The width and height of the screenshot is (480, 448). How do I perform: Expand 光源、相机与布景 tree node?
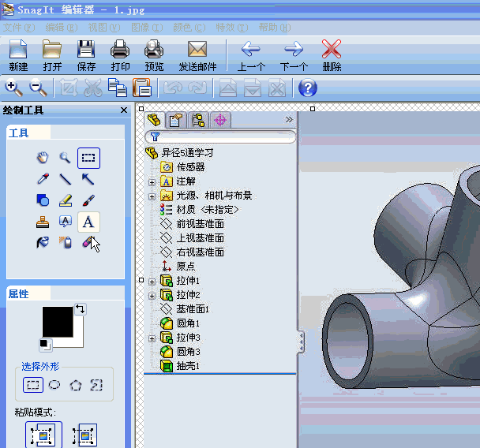click(152, 196)
